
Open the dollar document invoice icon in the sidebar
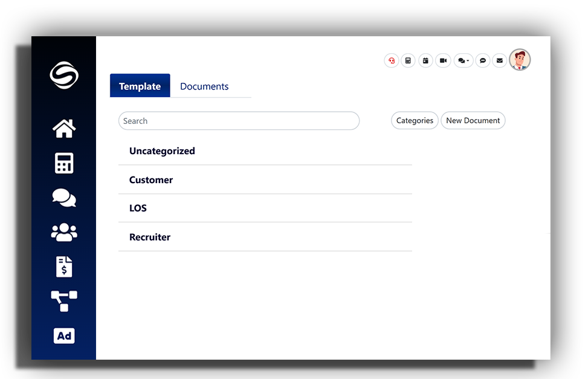pos(64,267)
